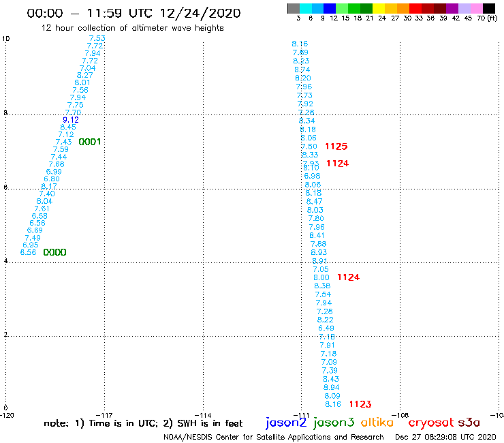The width and height of the screenshot is (504, 443).
Task: Click the 'Dec 27 08:29:08 UTC 2020' timestamp
Action: (x=445, y=437)
